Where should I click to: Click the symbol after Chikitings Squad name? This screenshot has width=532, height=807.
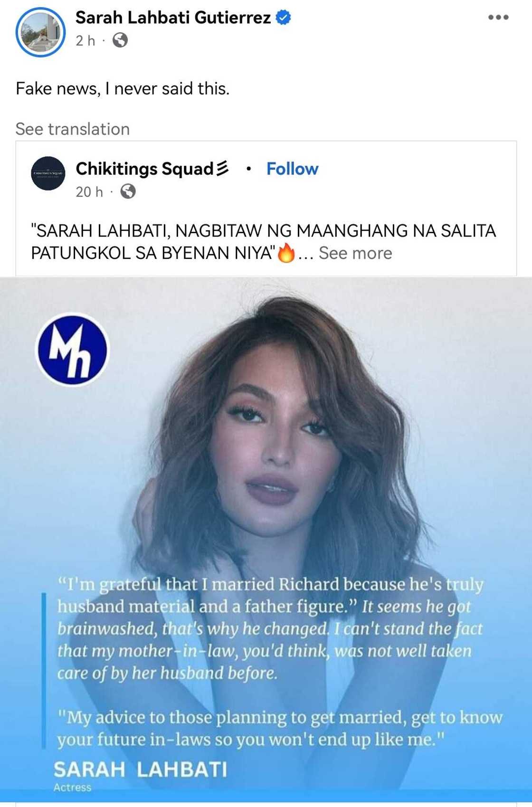222,169
